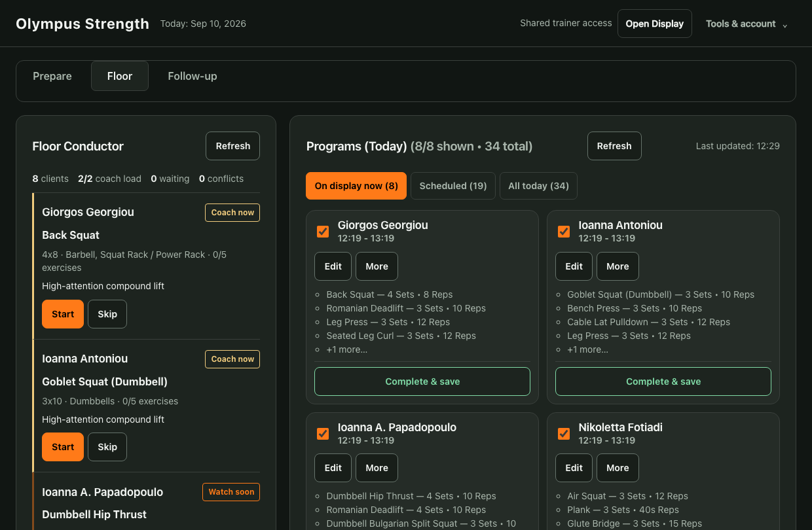Open the Tools & account dropdown
This screenshot has width=812, height=530.
[x=746, y=24]
